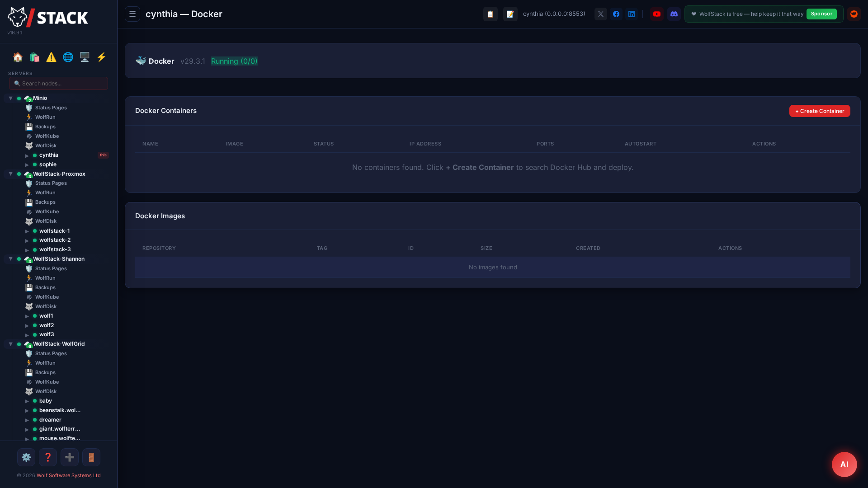
Task: Expand the dreamer node arrow
Action: (27, 420)
